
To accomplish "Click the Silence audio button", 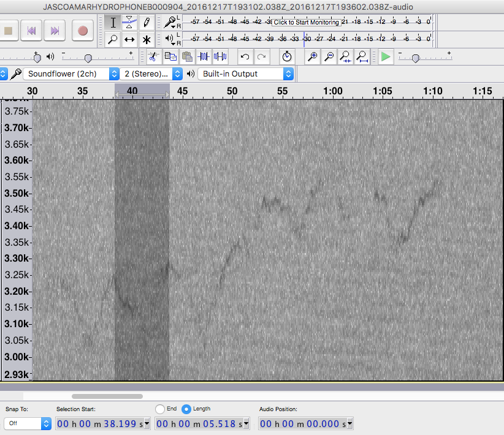I will [x=220, y=57].
